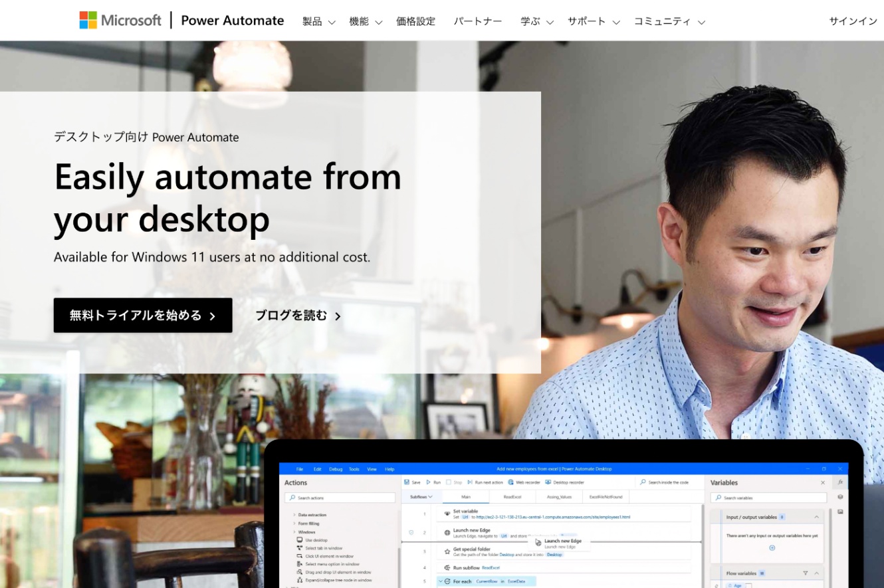Image resolution: width=884 pixels, height=588 pixels.
Task: Click the UI elements layers icon in the right sidebar
Action: [840, 497]
